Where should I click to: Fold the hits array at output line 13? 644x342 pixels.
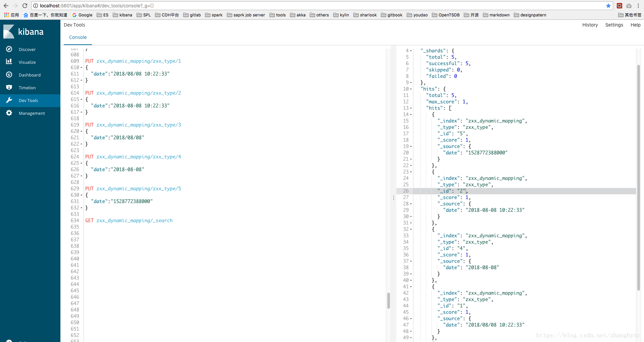pos(411,108)
